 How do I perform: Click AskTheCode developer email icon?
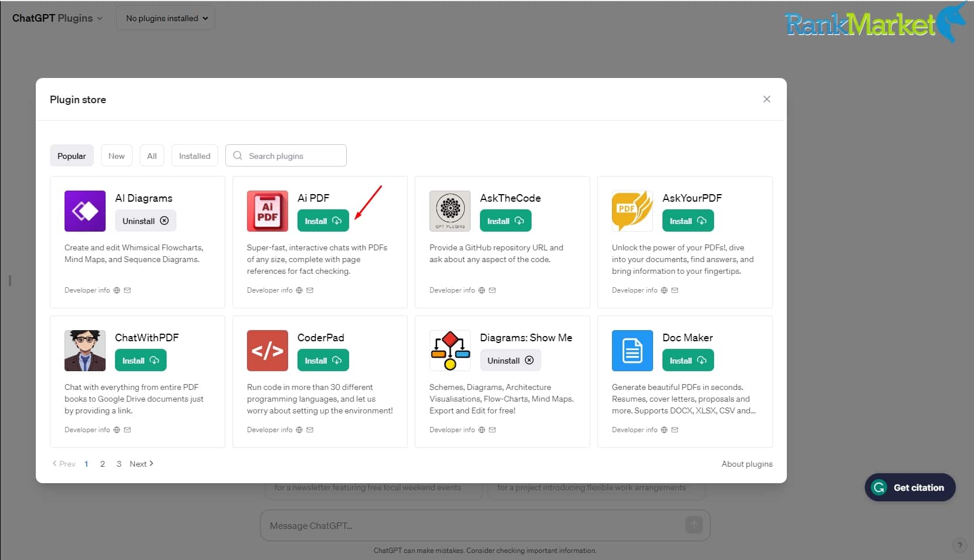[x=492, y=290]
